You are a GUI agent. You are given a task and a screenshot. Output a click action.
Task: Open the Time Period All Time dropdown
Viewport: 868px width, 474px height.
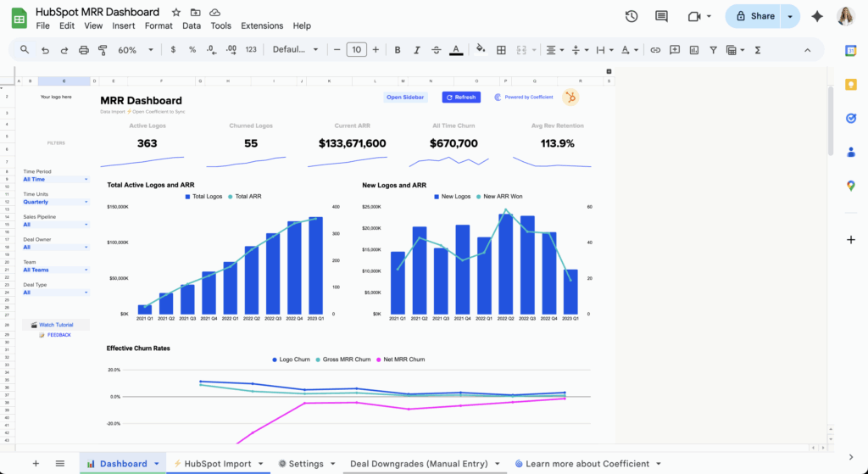point(55,180)
